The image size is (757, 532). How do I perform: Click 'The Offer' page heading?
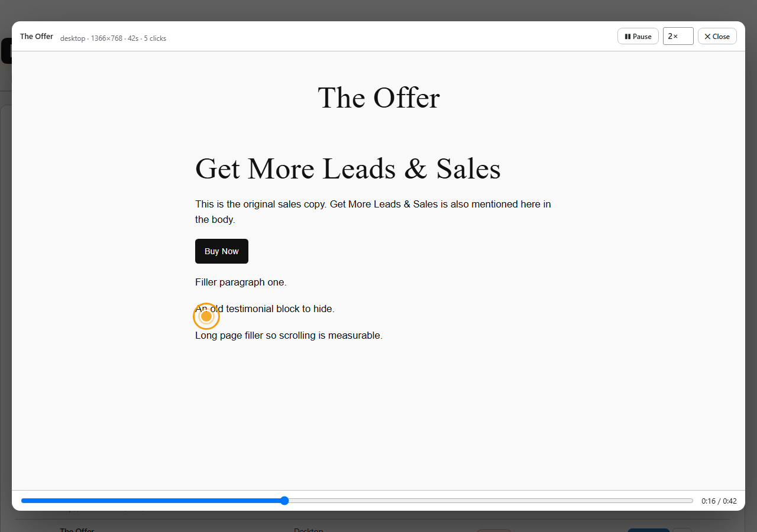[x=378, y=98]
